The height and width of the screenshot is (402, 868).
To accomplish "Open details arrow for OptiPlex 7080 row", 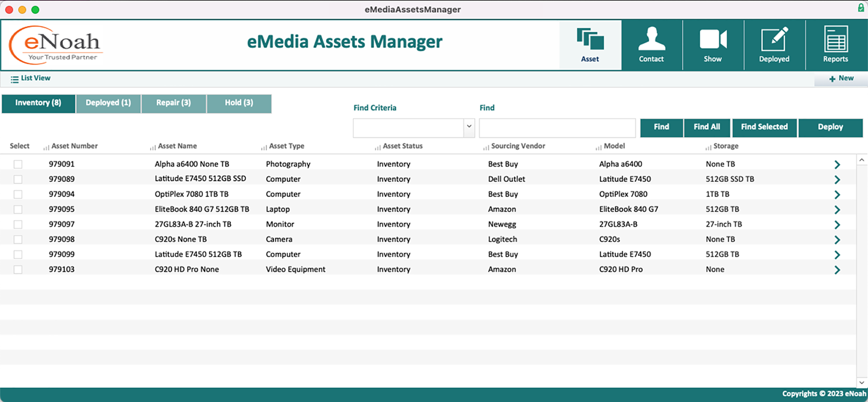I will tap(837, 195).
